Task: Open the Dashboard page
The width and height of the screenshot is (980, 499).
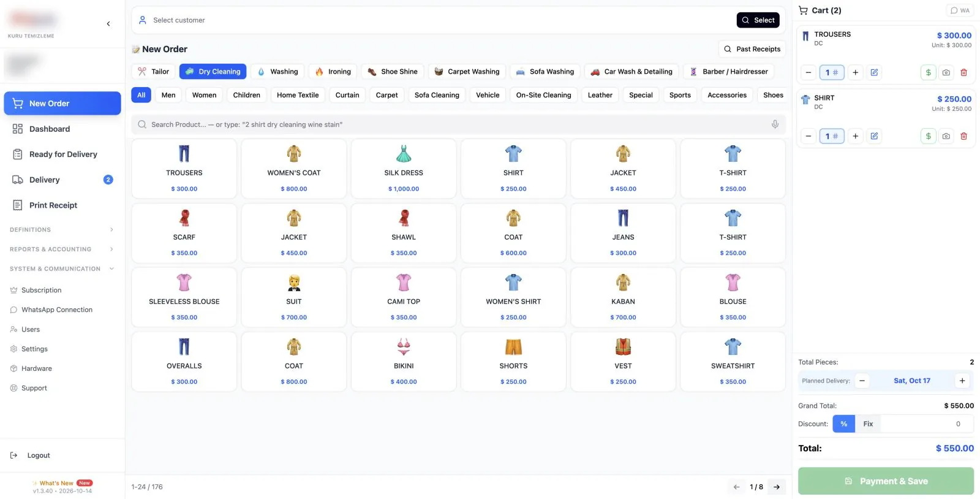Action: (62, 129)
